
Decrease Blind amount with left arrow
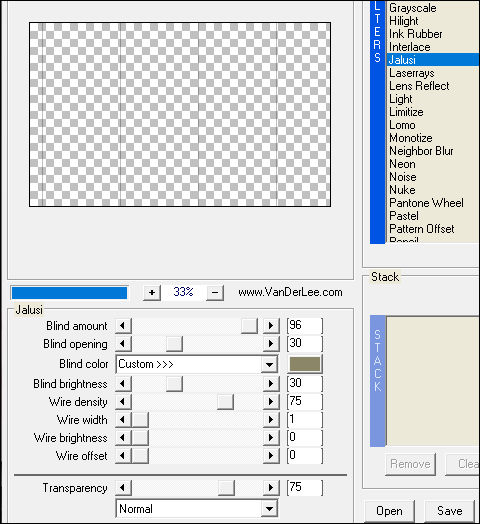[123, 325]
